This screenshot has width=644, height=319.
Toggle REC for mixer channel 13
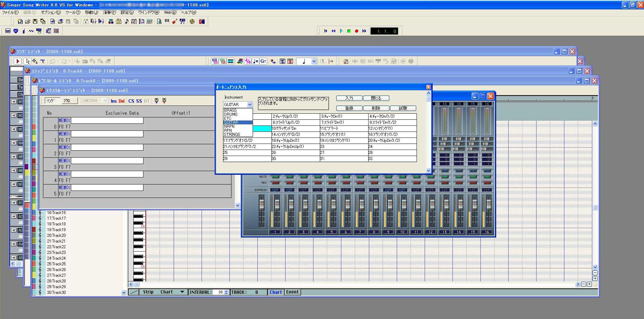pos(445,183)
